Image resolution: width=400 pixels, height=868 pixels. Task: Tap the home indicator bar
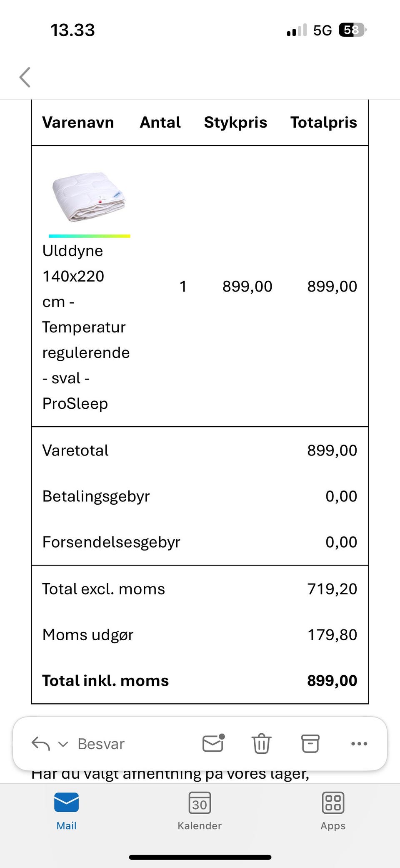200,857
